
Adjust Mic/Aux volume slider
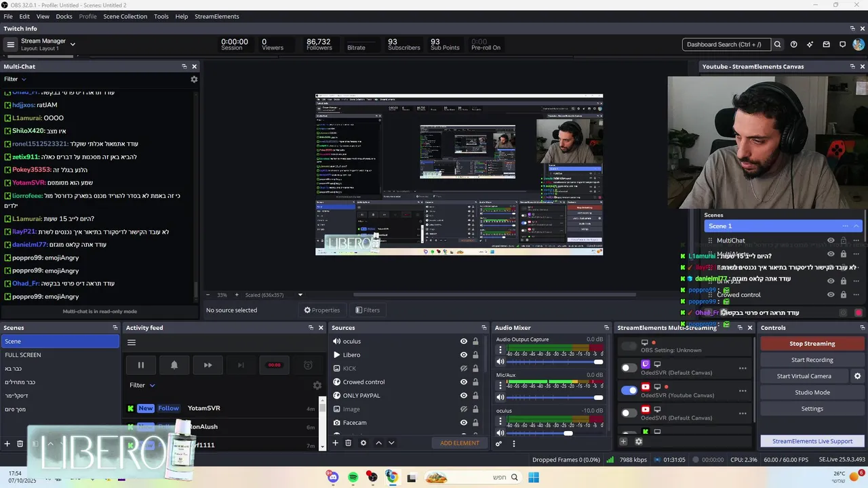pyautogui.click(x=554, y=397)
